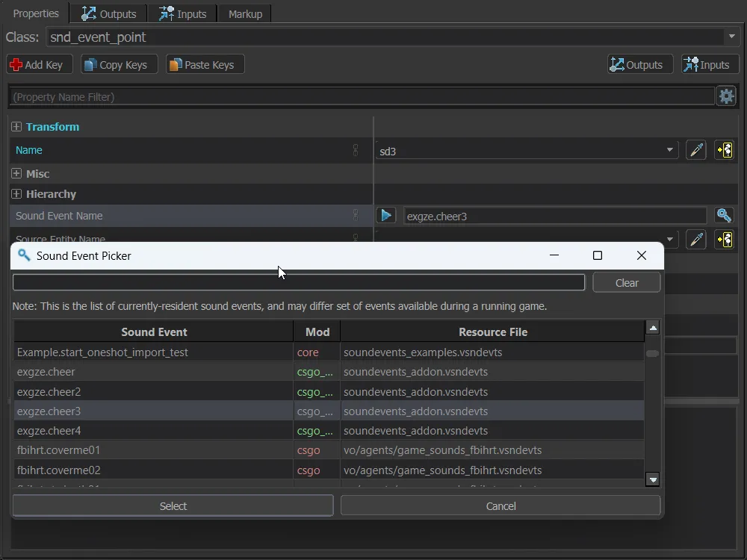This screenshot has width=747, height=560.
Task: Click the play sound preview button
Action: point(385,216)
